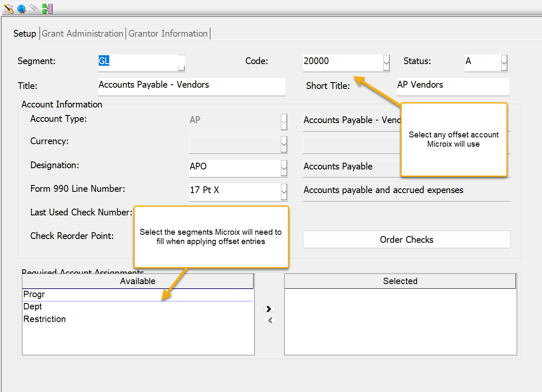The width and height of the screenshot is (542, 392).
Task: Open the Code dropdown showing 20000
Action: click(x=386, y=63)
